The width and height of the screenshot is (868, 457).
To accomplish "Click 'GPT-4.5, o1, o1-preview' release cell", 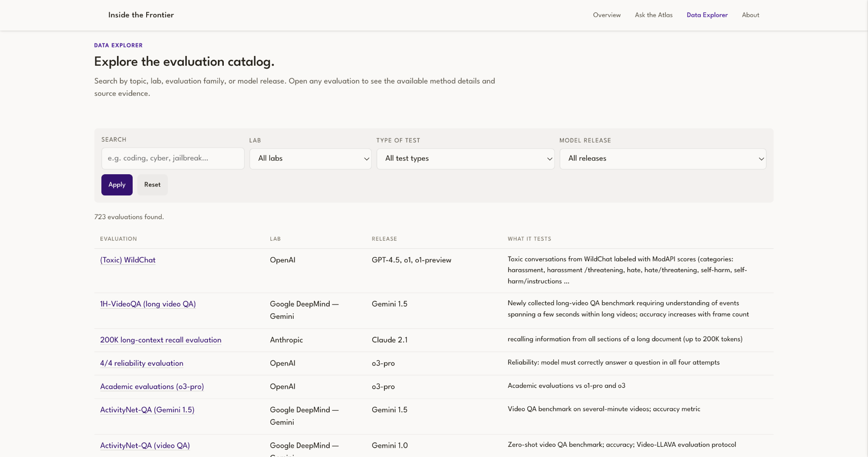I will coord(411,260).
